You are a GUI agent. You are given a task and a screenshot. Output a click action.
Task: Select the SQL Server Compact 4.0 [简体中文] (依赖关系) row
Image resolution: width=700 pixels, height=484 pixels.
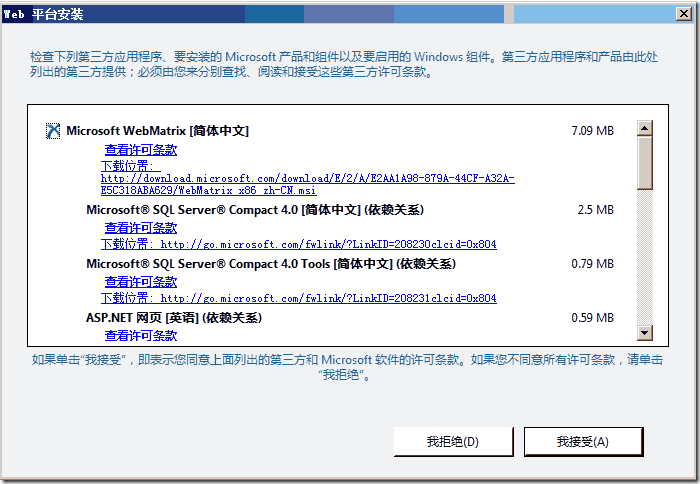[255, 210]
